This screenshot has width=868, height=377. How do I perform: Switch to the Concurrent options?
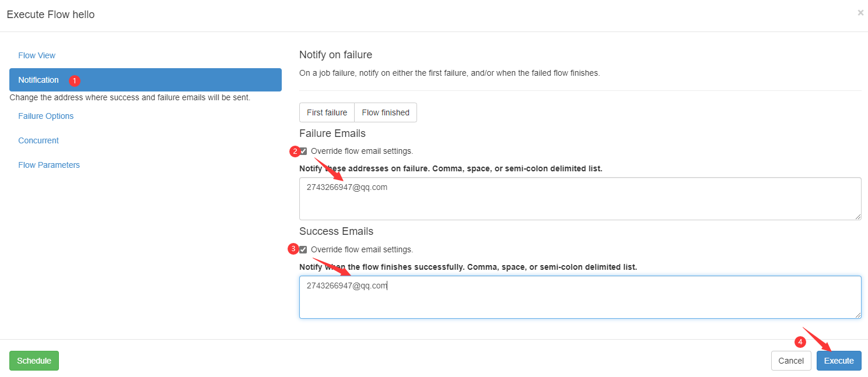[38, 140]
